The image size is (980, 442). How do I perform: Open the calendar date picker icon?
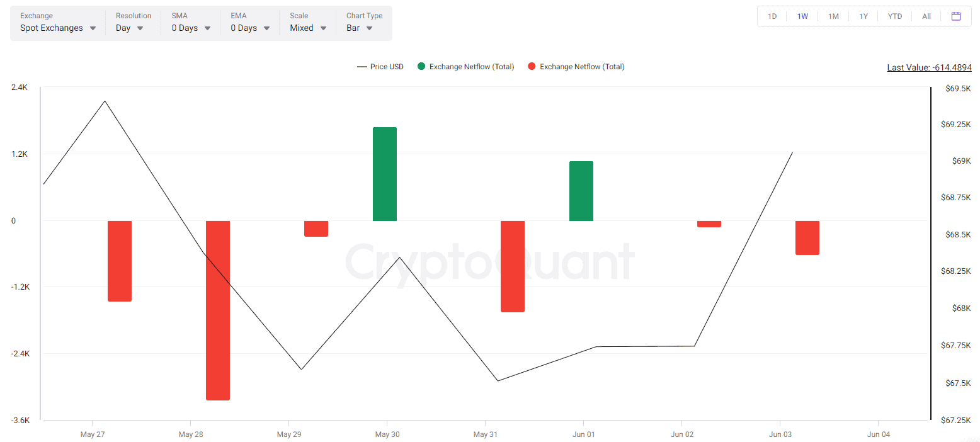coord(956,16)
